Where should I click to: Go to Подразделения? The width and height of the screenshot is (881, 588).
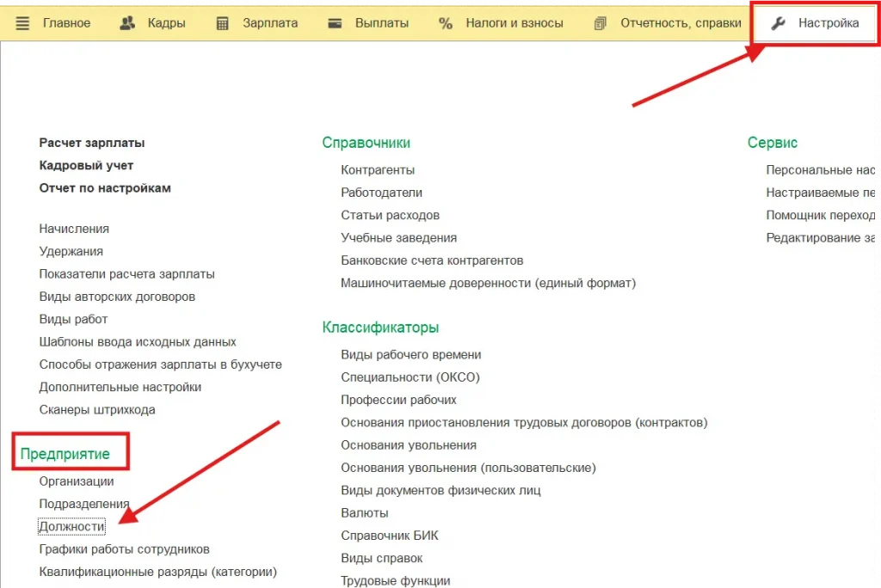pos(84,504)
